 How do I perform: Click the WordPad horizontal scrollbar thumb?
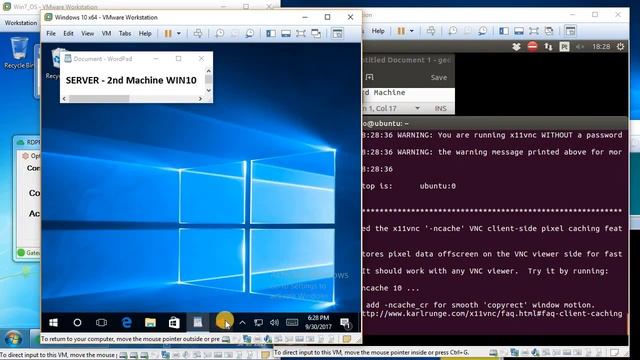[99, 99]
